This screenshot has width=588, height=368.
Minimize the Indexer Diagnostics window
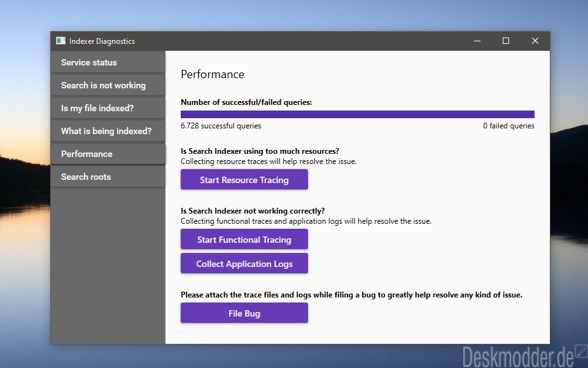click(477, 41)
